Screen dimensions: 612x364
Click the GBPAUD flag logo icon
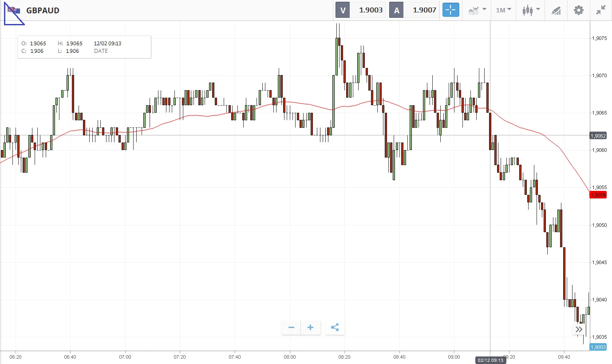click(14, 10)
